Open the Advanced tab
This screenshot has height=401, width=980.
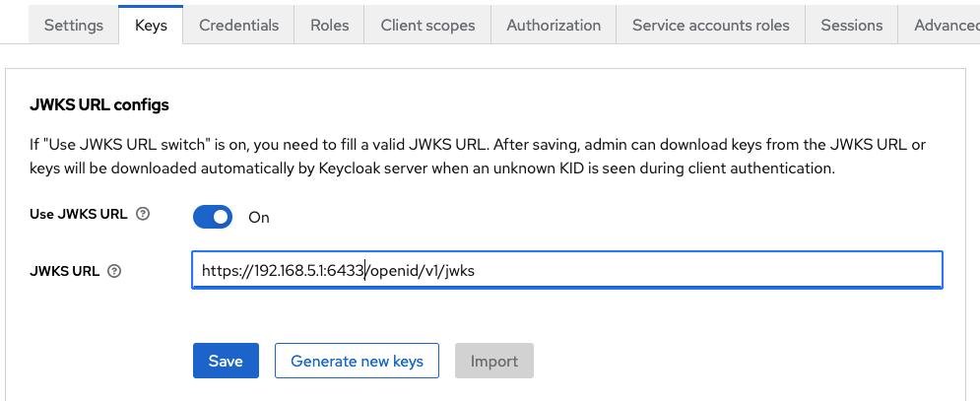(x=940, y=25)
